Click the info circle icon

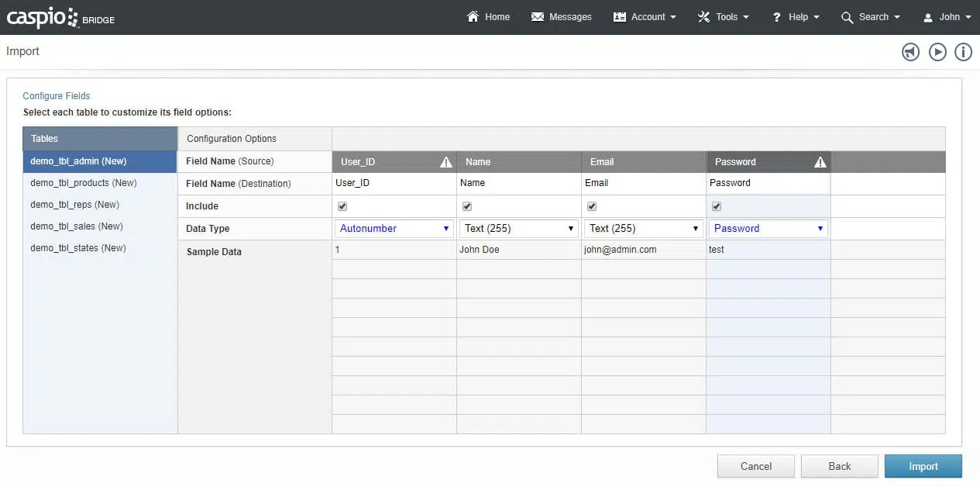tap(963, 52)
